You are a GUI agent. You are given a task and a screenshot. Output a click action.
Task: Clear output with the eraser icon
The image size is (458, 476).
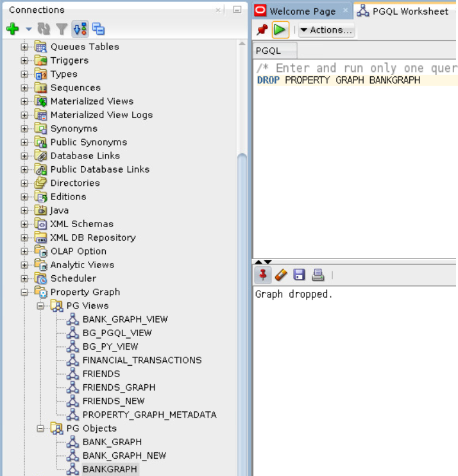coord(281,275)
